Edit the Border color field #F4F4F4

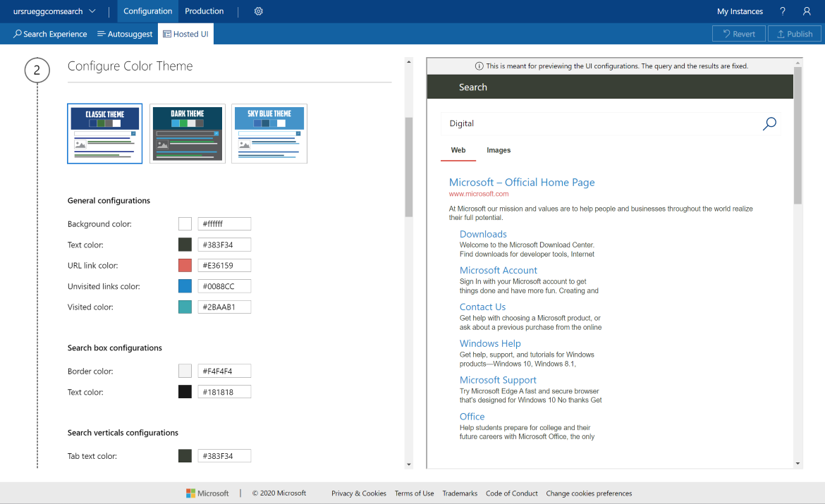224,371
